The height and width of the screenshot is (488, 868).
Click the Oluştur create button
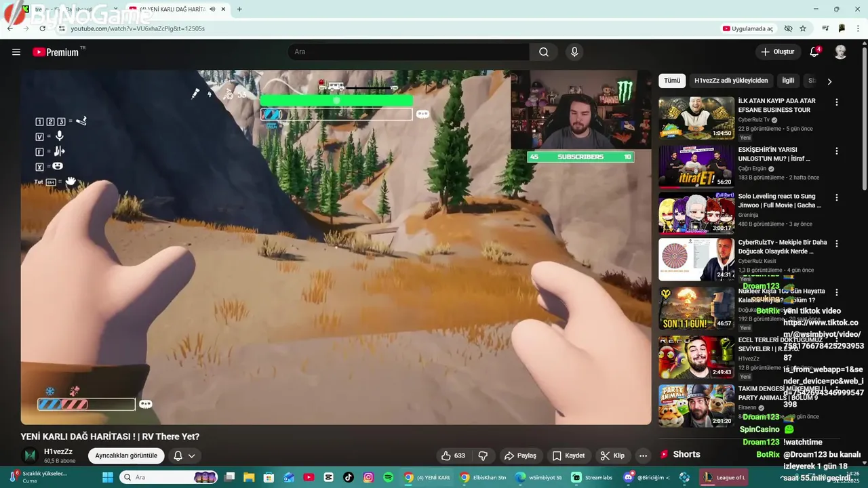pos(777,52)
